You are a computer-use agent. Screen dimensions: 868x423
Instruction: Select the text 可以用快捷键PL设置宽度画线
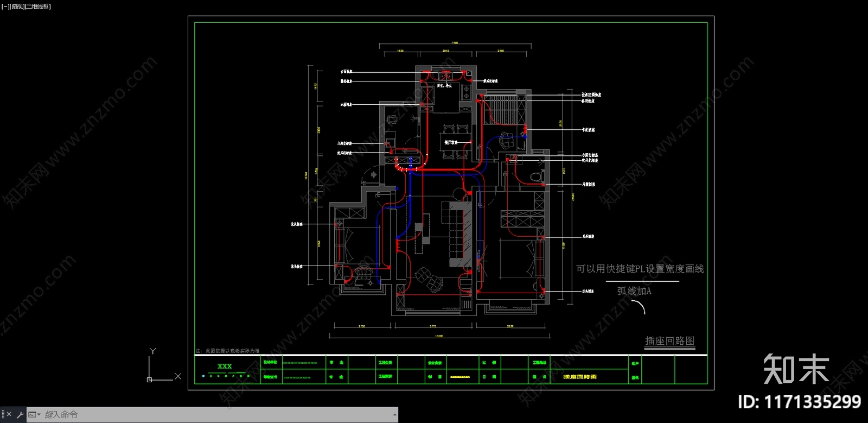[640, 269]
